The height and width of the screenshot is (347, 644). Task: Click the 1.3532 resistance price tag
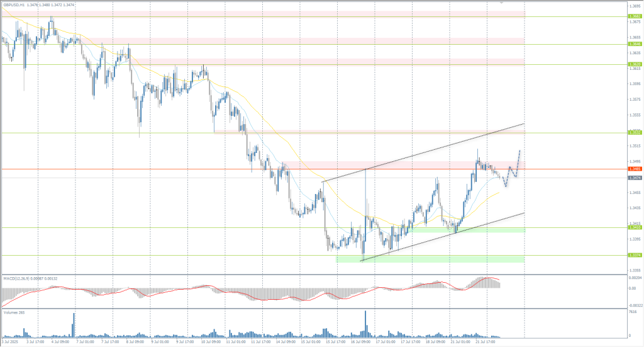point(634,132)
